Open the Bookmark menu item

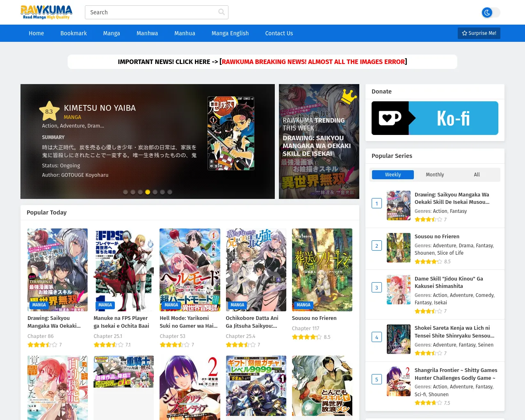coord(73,33)
